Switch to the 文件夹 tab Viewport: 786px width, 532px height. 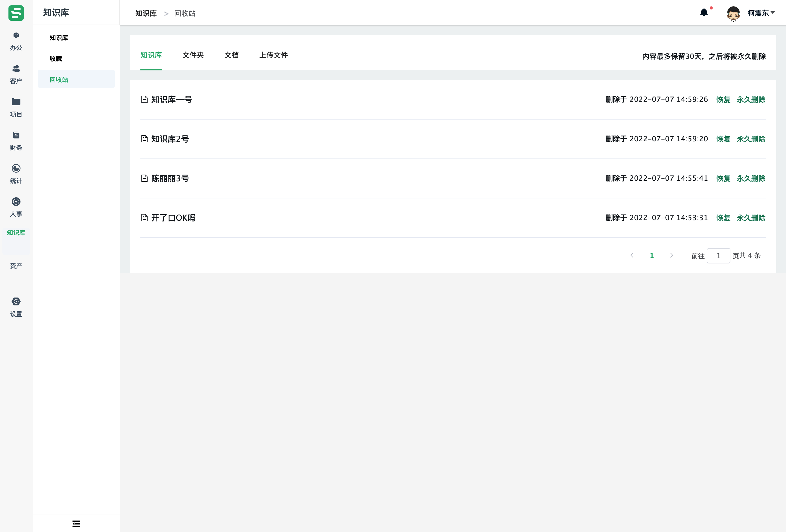coord(193,55)
